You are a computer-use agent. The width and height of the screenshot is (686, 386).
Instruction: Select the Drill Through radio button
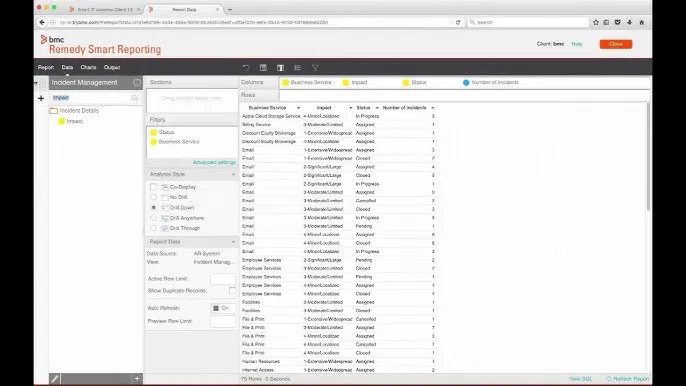(153, 228)
